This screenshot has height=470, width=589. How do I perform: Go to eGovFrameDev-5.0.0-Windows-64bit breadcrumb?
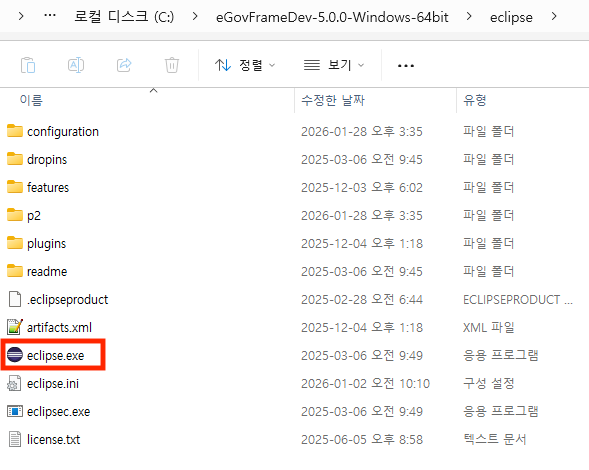(x=332, y=17)
